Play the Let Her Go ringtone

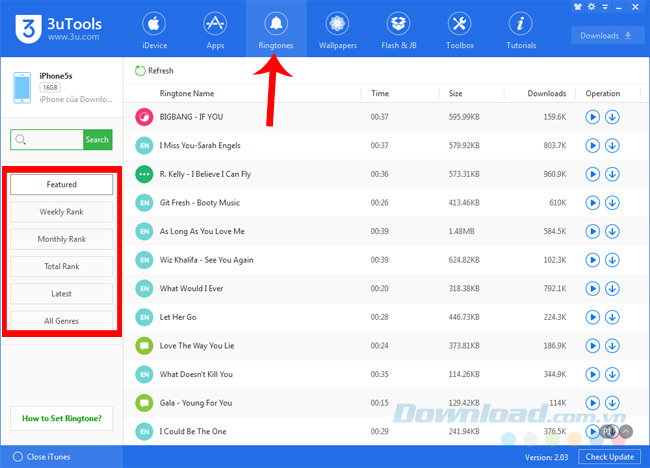tap(593, 318)
